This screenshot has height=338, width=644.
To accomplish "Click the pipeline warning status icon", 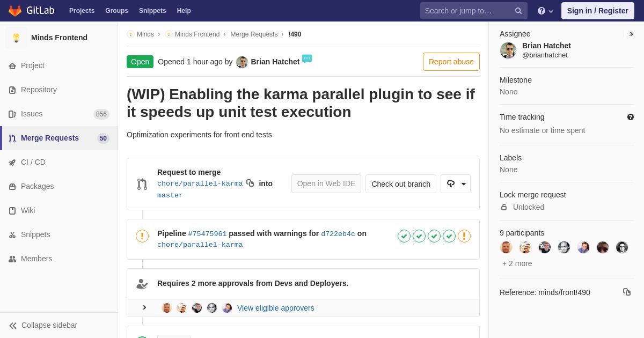I will (142, 236).
